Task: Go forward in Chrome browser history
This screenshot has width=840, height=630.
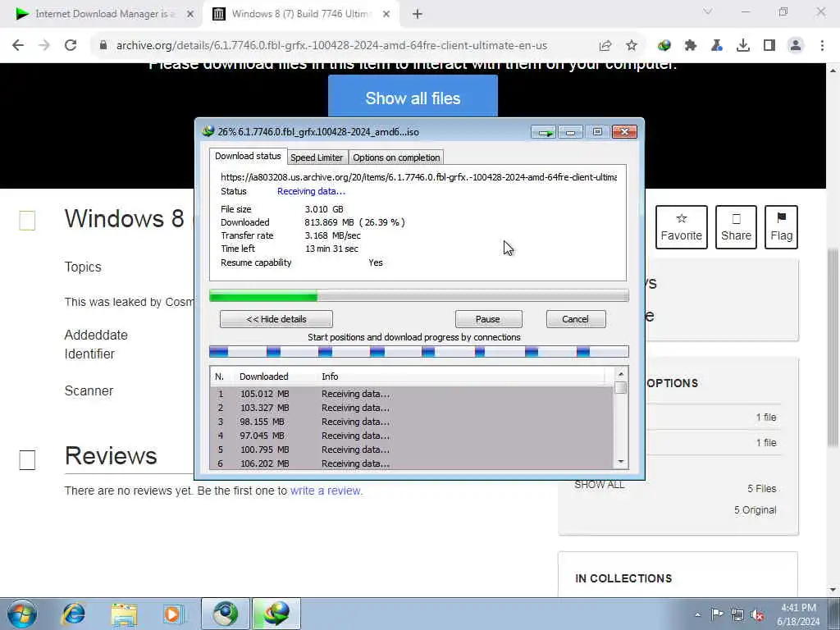Action: point(44,46)
